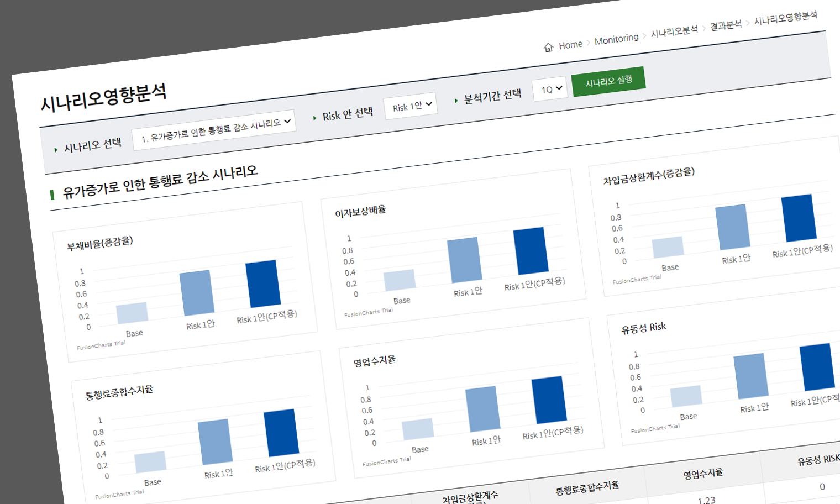The width and height of the screenshot is (840, 504).
Task: Click Risk 1안(CP적용) bar in 통행료종합수지율 chart
Action: click(281, 433)
